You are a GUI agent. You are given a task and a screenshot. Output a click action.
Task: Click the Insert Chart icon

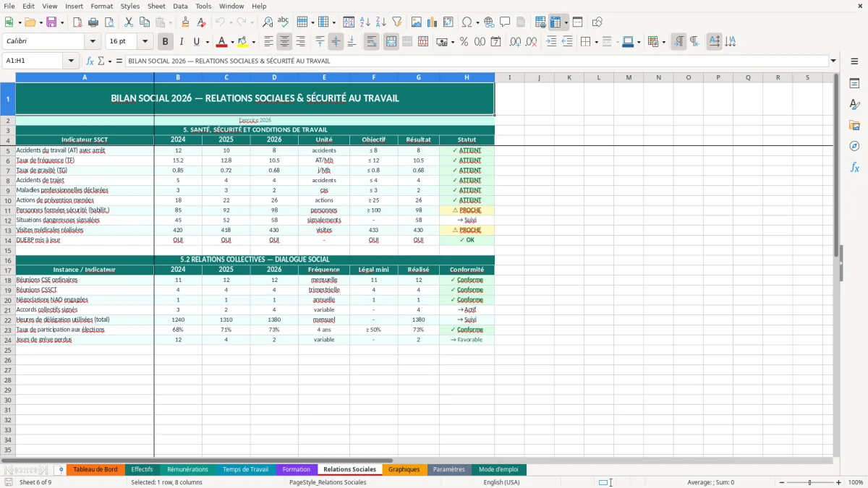[x=433, y=22]
